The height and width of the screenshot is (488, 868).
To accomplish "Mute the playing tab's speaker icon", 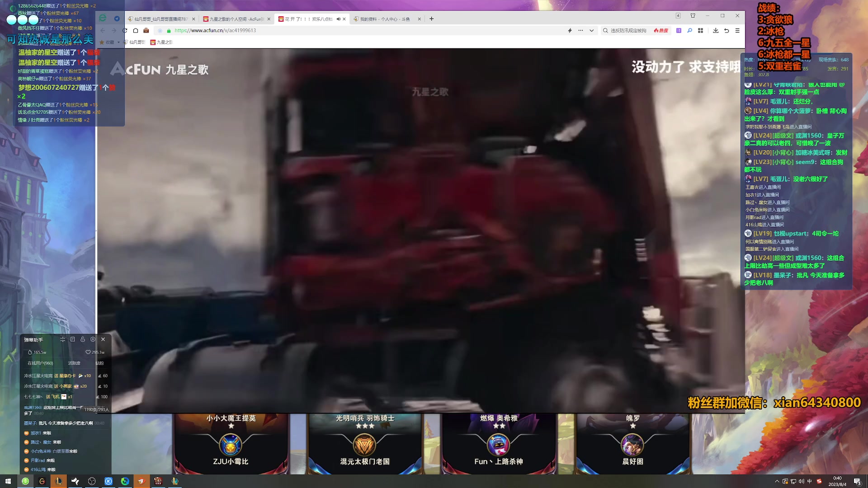I will click(338, 19).
